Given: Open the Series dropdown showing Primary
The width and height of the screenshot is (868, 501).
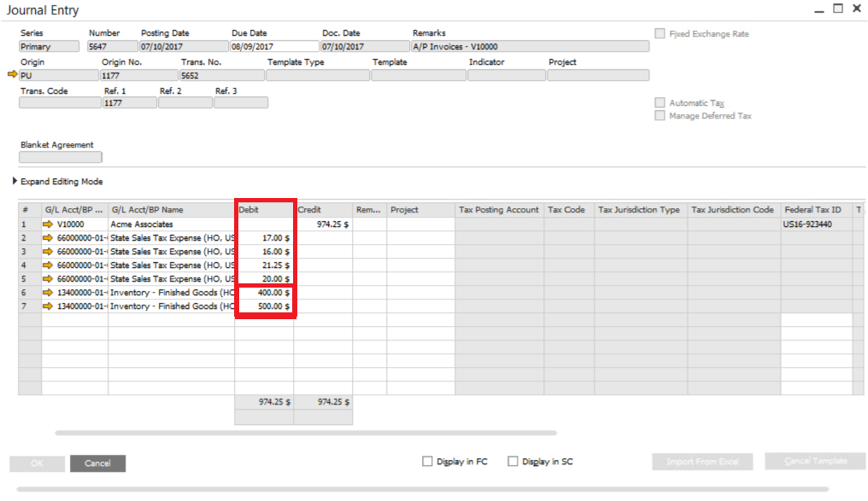Looking at the screenshot, I should (x=48, y=46).
